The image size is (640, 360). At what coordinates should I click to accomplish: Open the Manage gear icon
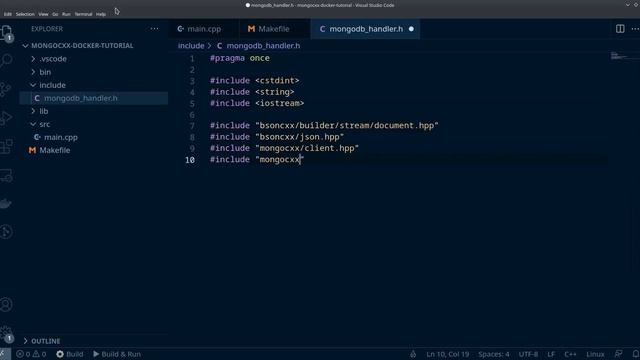(x=6, y=333)
